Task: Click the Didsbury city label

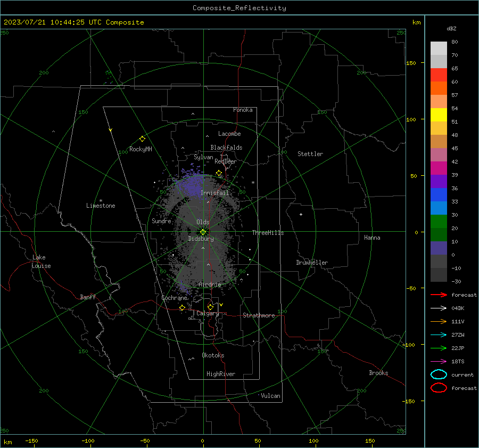Action: [201, 239]
